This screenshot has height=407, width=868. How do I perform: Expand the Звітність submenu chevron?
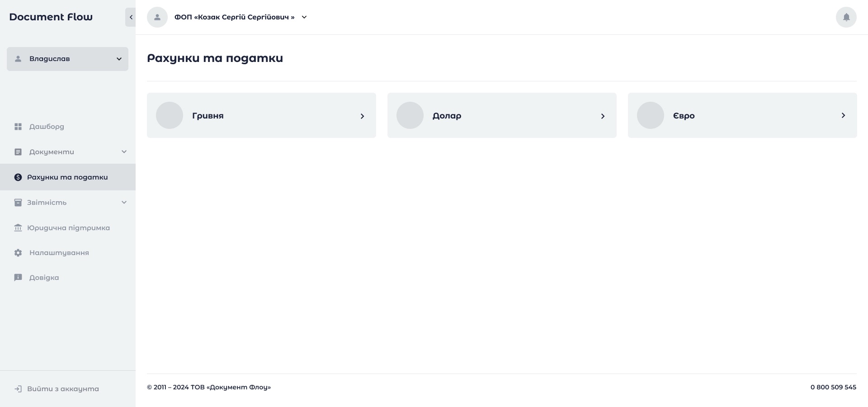click(124, 203)
